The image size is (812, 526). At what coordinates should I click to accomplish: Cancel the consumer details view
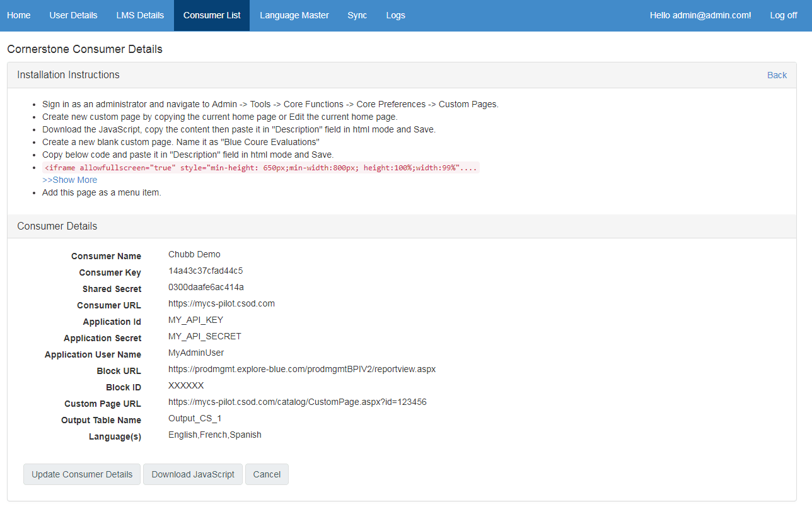coord(267,474)
